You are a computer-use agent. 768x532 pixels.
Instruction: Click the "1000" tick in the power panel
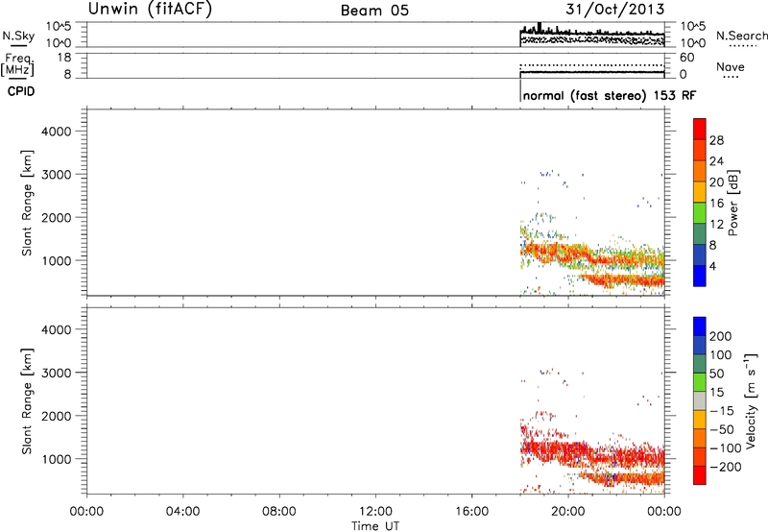(57, 260)
